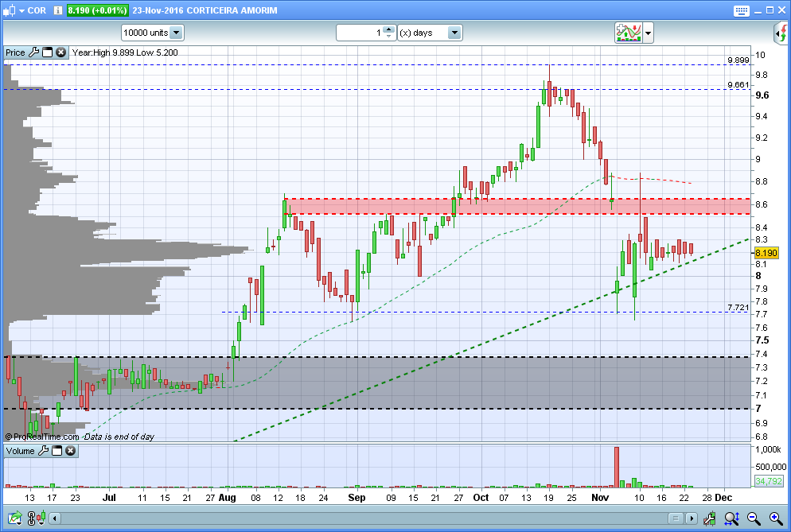Open the (x) days timeframe dropdown
Image resolution: width=791 pixels, height=532 pixels.
click(x=454, y=33)
